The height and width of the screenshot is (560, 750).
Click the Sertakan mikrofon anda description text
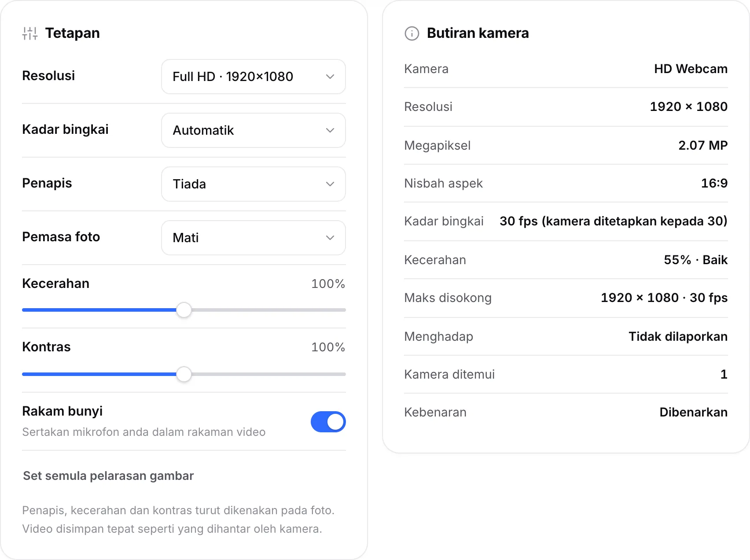144,432
